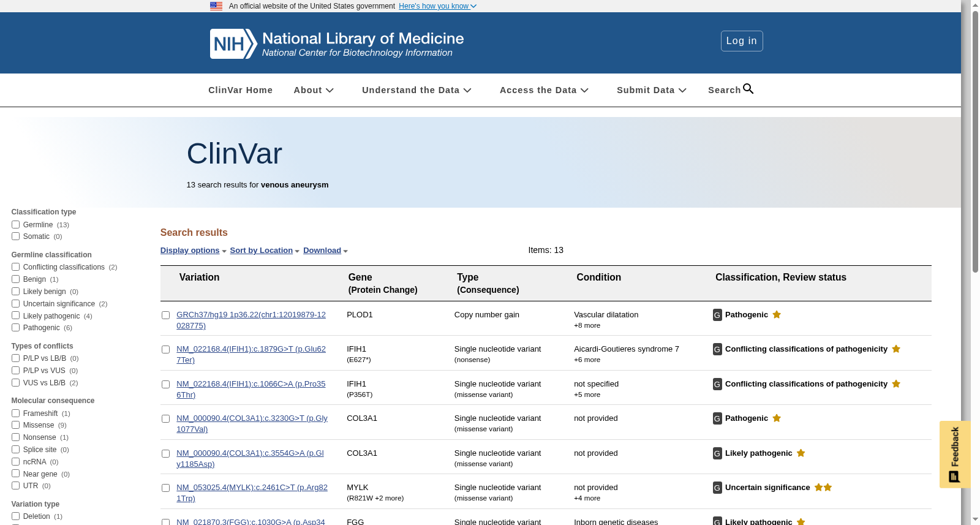The image size is (980, 525).
Task: Check the VUS vs LB/B conflict filter
Action: [x=15, y=383]
